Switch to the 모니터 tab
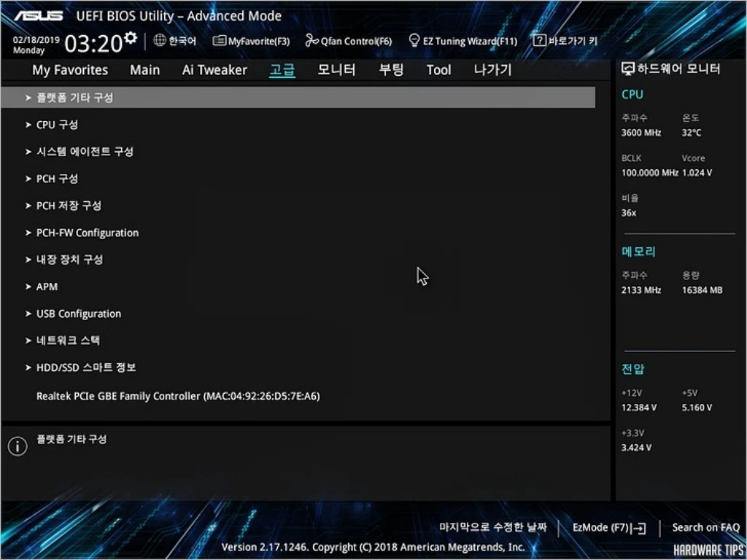The image size is (747, 560). [x=336, y=70]
